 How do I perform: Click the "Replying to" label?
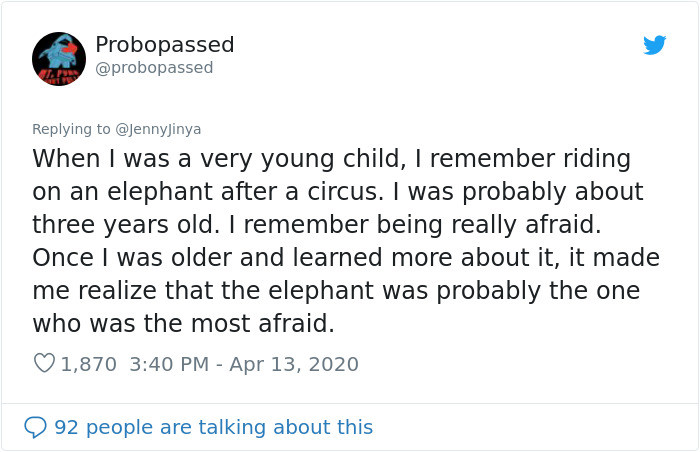(71, 129)
